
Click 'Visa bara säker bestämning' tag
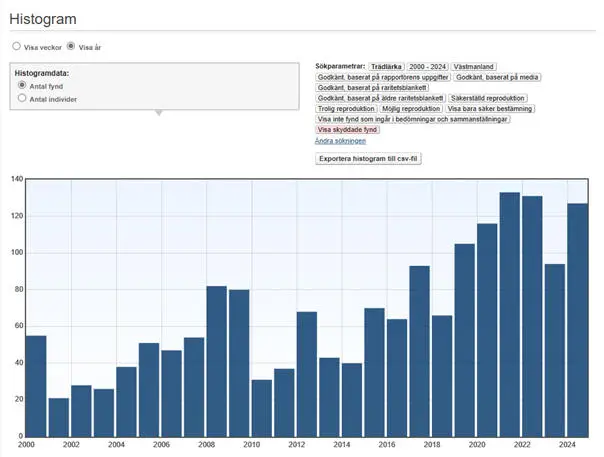click(x=490, y=108)
